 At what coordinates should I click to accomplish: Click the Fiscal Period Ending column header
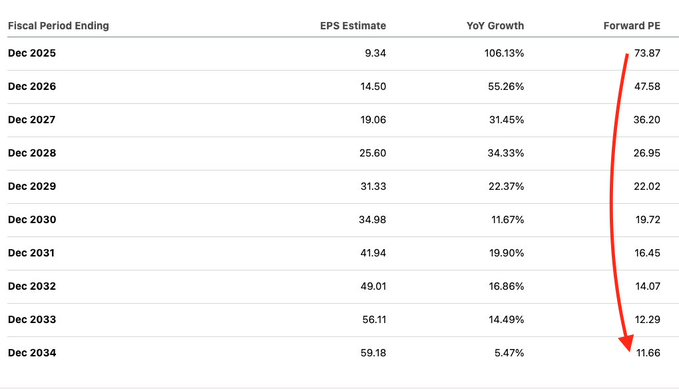[x=58, y=26]
